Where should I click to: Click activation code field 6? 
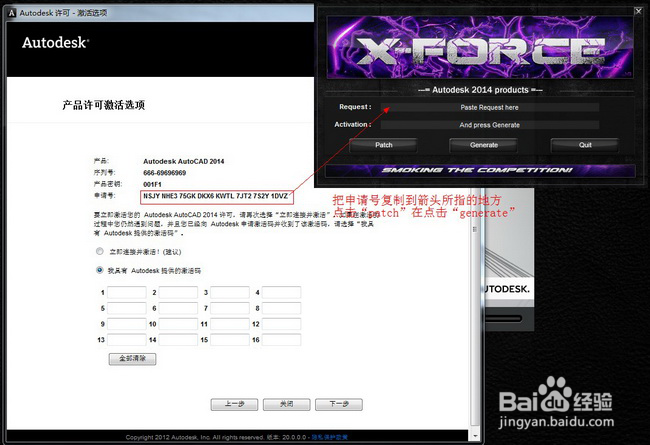click(x=178, y=308)
